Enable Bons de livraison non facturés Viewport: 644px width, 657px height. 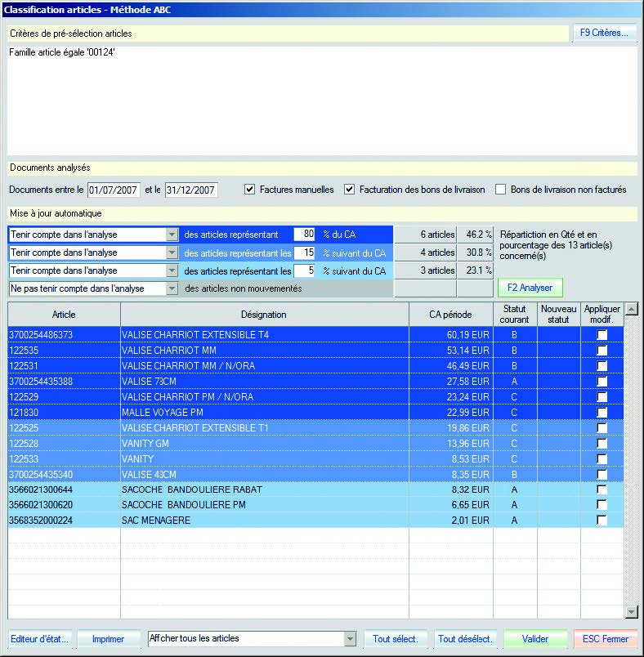click(501, 190)
